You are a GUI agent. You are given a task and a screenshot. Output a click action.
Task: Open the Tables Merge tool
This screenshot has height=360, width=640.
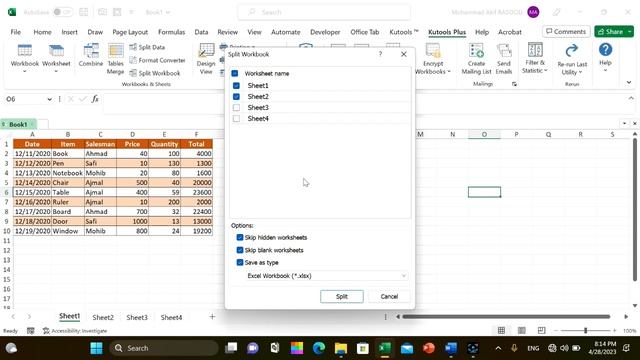click(116, 59)
